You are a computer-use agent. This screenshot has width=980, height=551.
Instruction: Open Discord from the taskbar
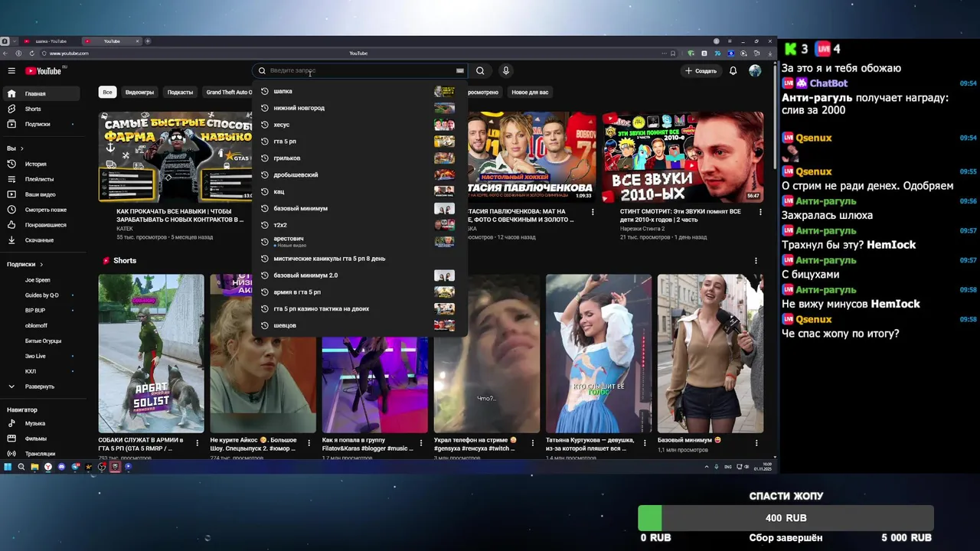[x=62, y=467]
